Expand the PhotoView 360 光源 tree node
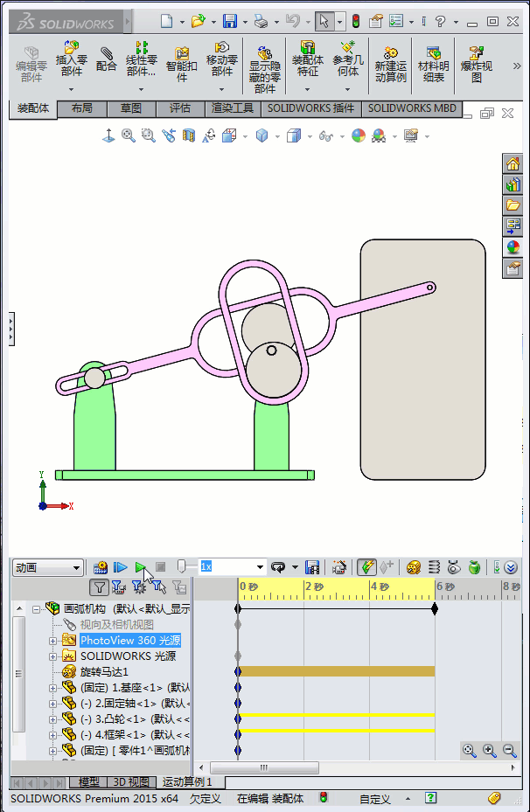 pyautogui.click(x=52, y=641)
